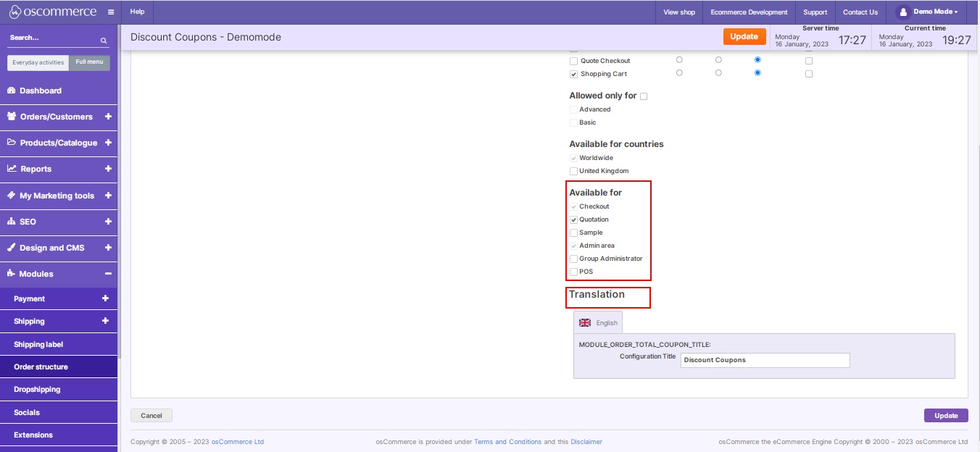Expand the Orders/Customers menu section
Screen dimensions: 980x452
108,117
